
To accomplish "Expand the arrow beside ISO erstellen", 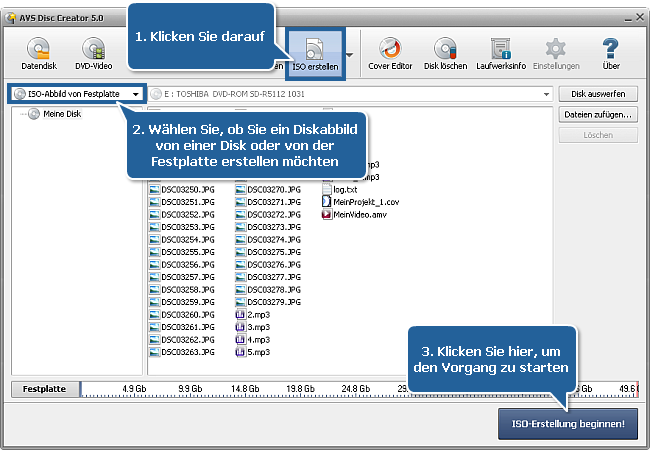I will (x=349, y=55).
